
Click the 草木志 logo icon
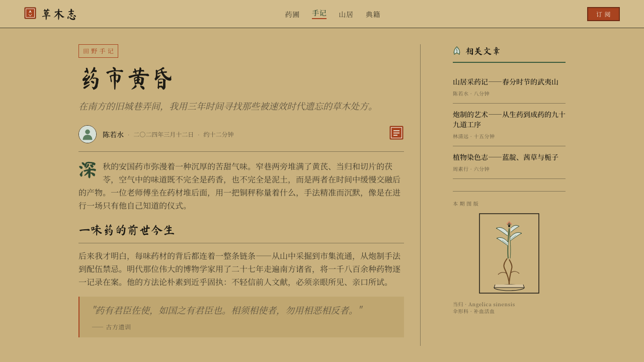tap(30, 13)
